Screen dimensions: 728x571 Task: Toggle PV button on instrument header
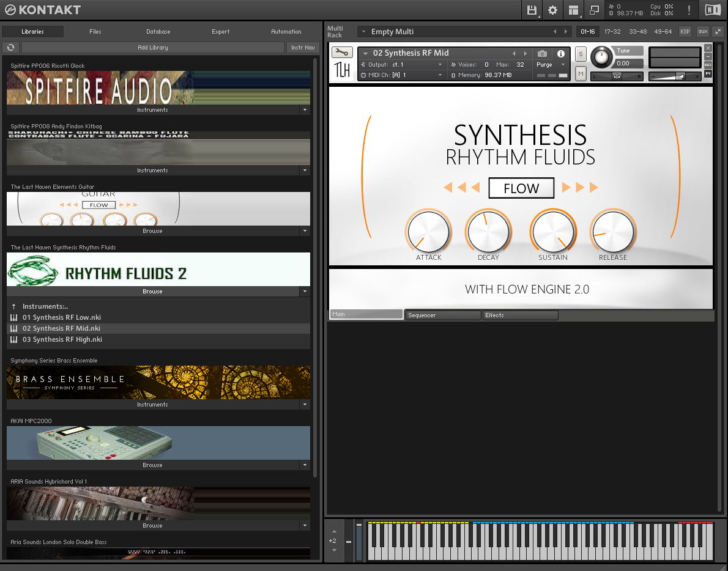point(708,73)
